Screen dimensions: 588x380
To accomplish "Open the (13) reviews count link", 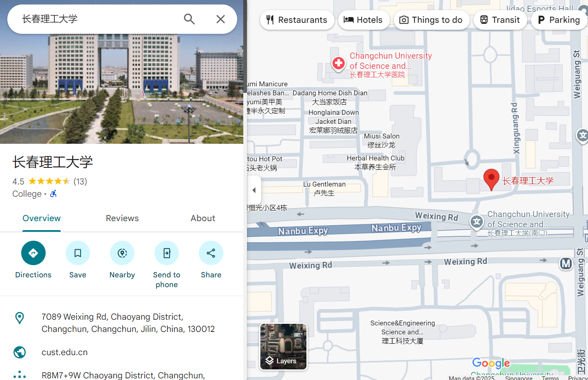I will [x=80, y=182].
